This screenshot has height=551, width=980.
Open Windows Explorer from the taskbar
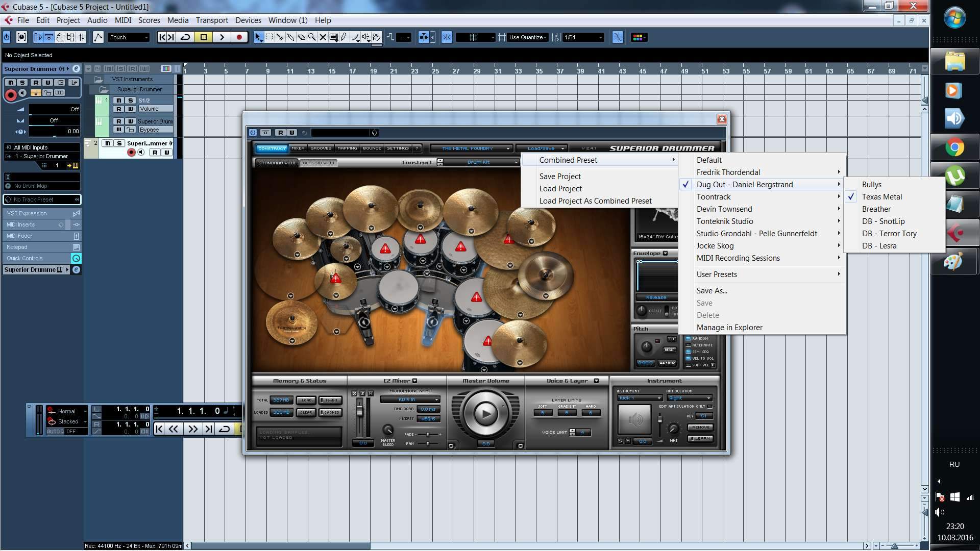coord(954,62)
